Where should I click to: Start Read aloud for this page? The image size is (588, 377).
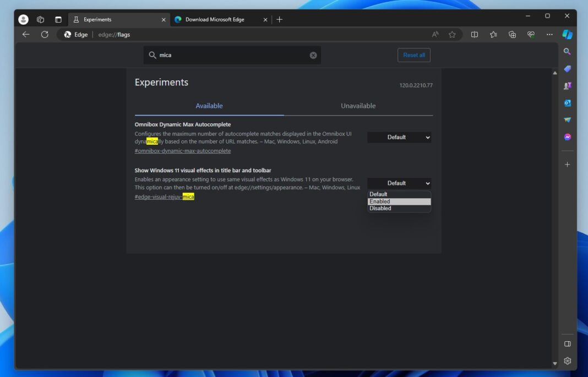coord(435,34)
